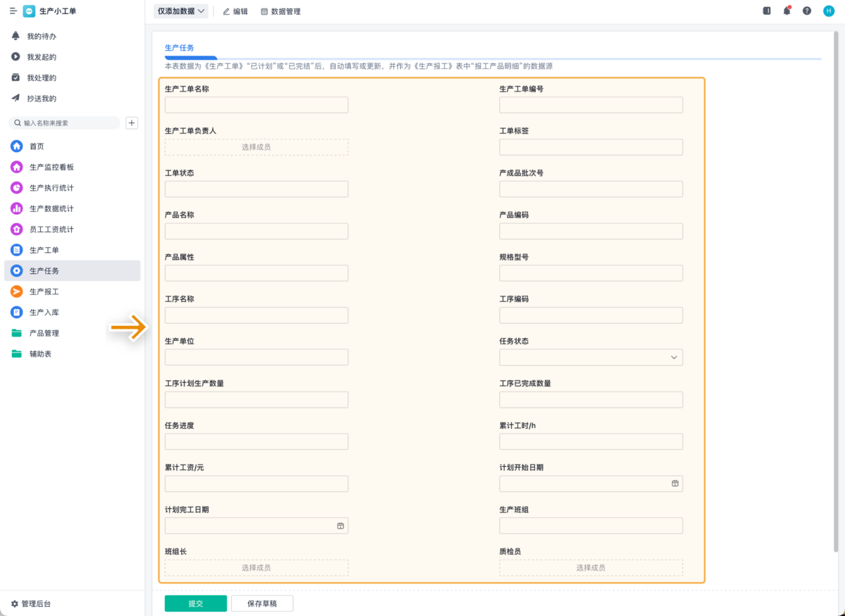The width and height of the screenshot is (845, 616).
Task: Click the 生产班组 input field
Action: (591, 526)
